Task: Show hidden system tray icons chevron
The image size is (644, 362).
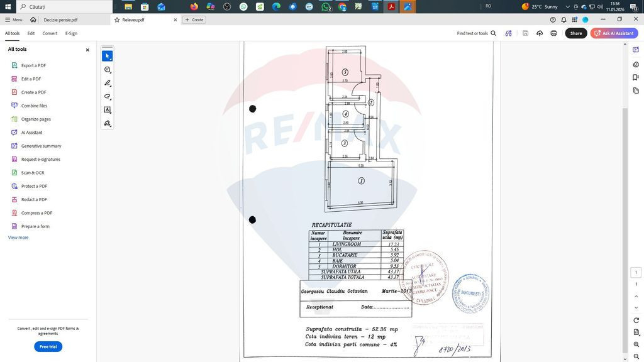Action: tap(568, 6)
